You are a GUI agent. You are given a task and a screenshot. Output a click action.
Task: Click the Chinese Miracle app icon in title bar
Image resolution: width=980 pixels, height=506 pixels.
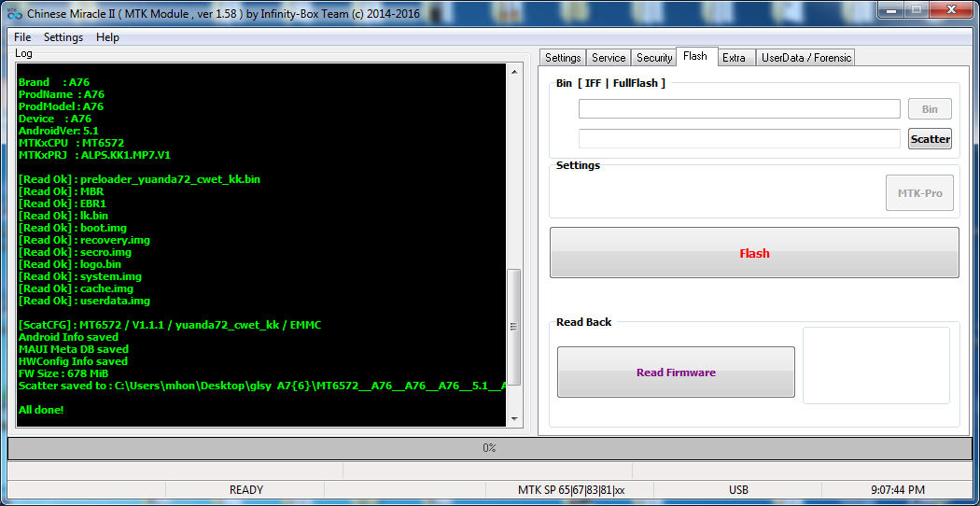tap(14, 14)
